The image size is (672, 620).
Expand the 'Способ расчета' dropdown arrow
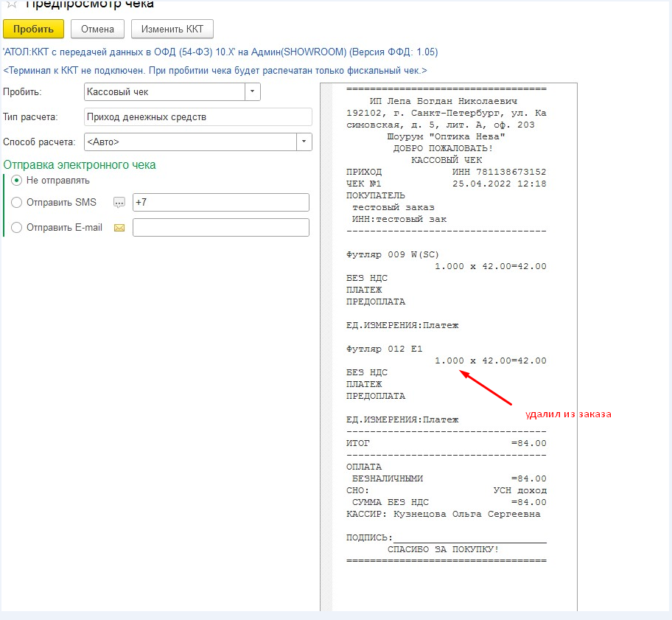[304, 142]
